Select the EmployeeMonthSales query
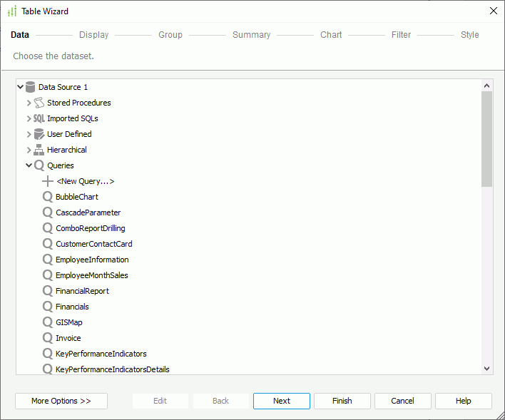 coord(91,275)
